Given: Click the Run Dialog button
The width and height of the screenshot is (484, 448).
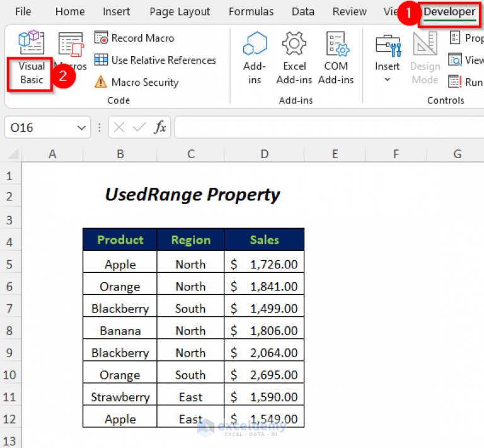Looking at the screenshot, I should pyautogui.click(x=466, y=82).
